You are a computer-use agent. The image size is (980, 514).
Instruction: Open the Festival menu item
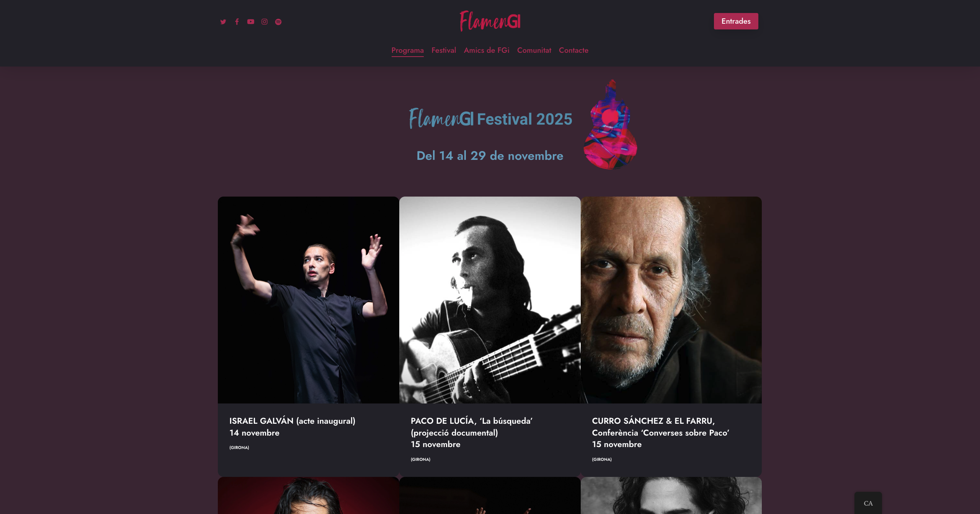pos(444,50)
